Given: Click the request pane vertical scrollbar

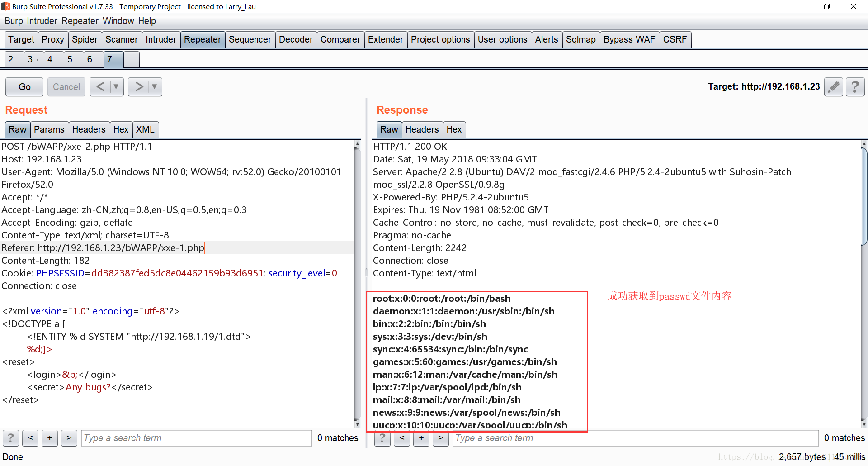Looking at the screenshot, I should point(357,284).
